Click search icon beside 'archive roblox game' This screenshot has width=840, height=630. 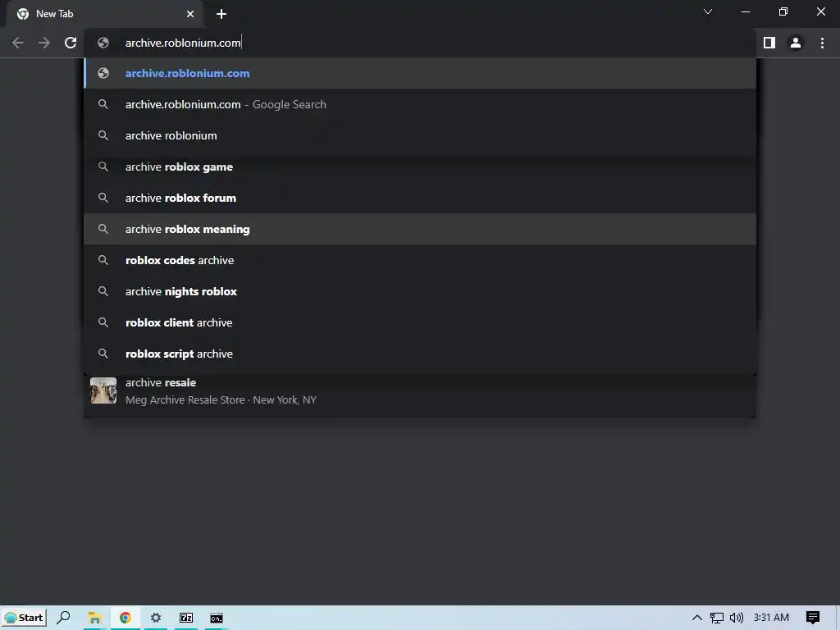tap(103, 167)
